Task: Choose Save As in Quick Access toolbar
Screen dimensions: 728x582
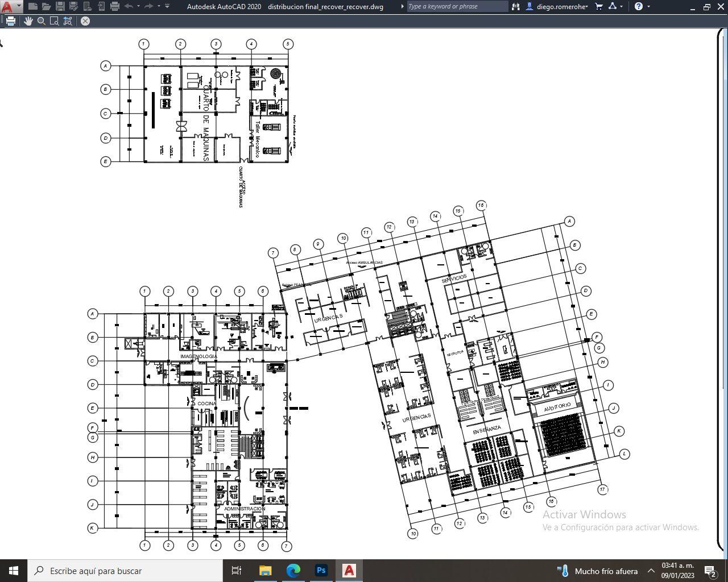Action: 73,7
